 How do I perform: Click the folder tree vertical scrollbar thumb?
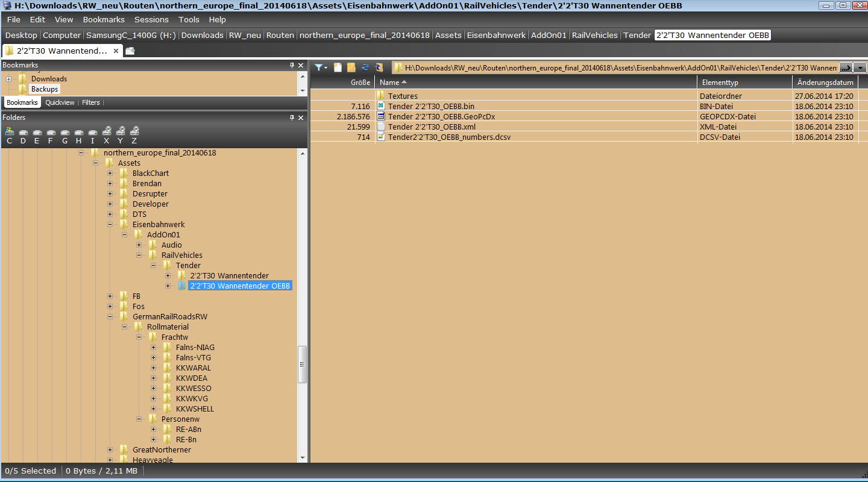303,365
